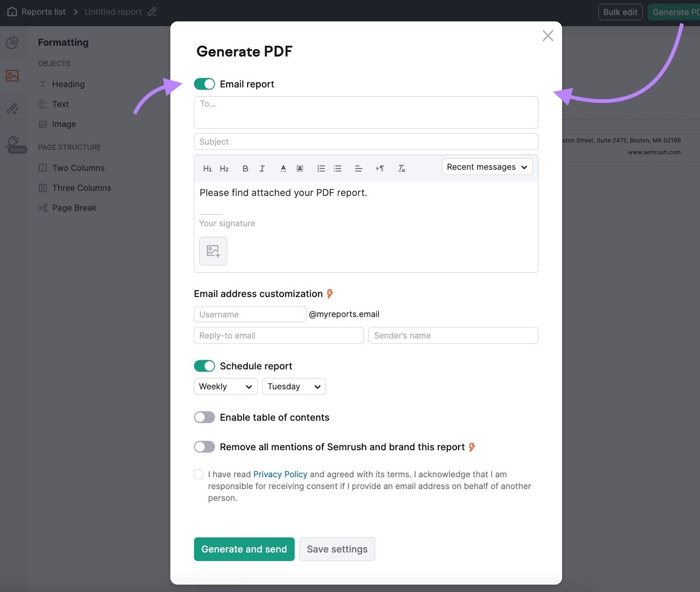The height and width of the screenshot is (592, 700).
Task: Change Weekly schedule frequency
Action: pyautogui.click(x=225, y=386)
